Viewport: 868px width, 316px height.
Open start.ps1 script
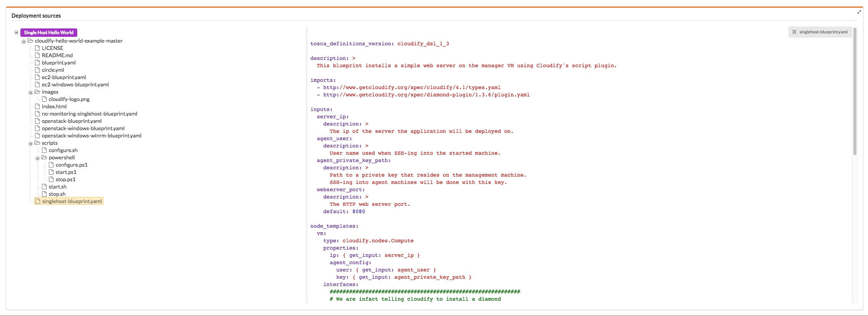coord(66,172)
